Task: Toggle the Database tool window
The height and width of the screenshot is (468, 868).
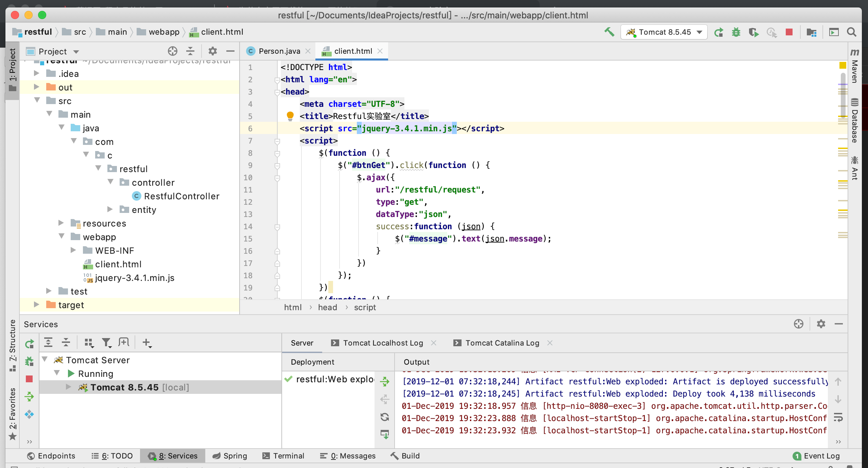Action: pos(855,121)
